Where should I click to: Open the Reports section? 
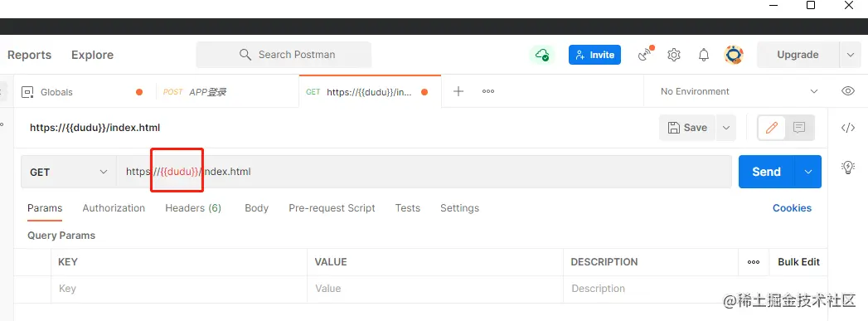point(29,55)
